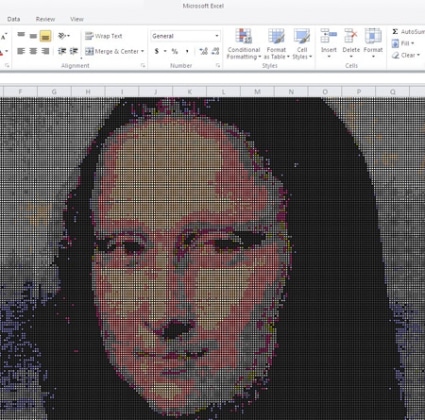Select column F header
This screenshot has height=420, width=425.
(20, 92)
